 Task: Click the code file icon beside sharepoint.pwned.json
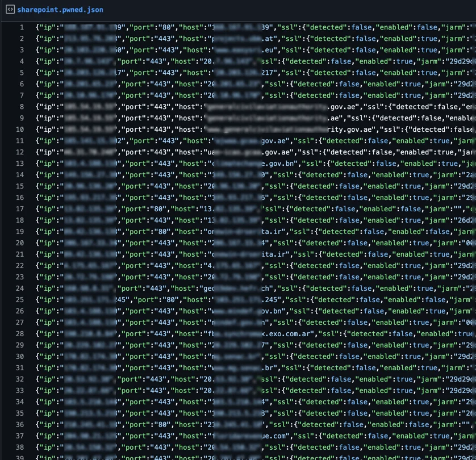[x=10, y=10]
